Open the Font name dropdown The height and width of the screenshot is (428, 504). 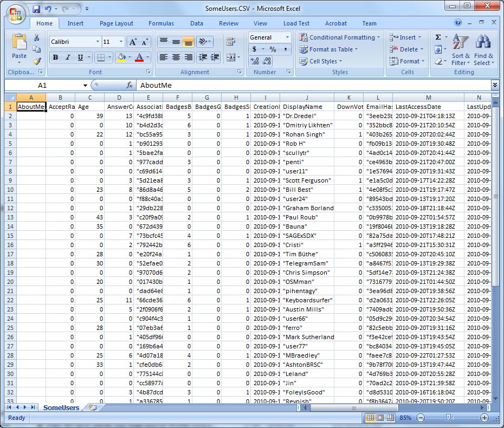pos(98,42)
